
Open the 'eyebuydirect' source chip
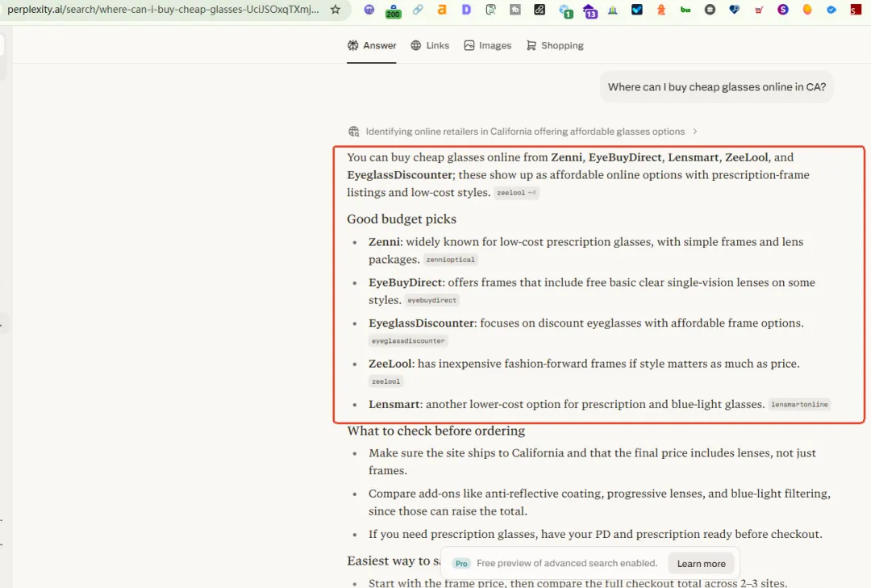[432, 300]
